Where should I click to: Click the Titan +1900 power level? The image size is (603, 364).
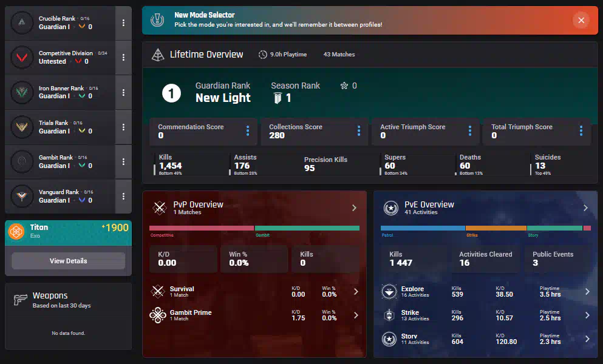(x=115, y=227)
